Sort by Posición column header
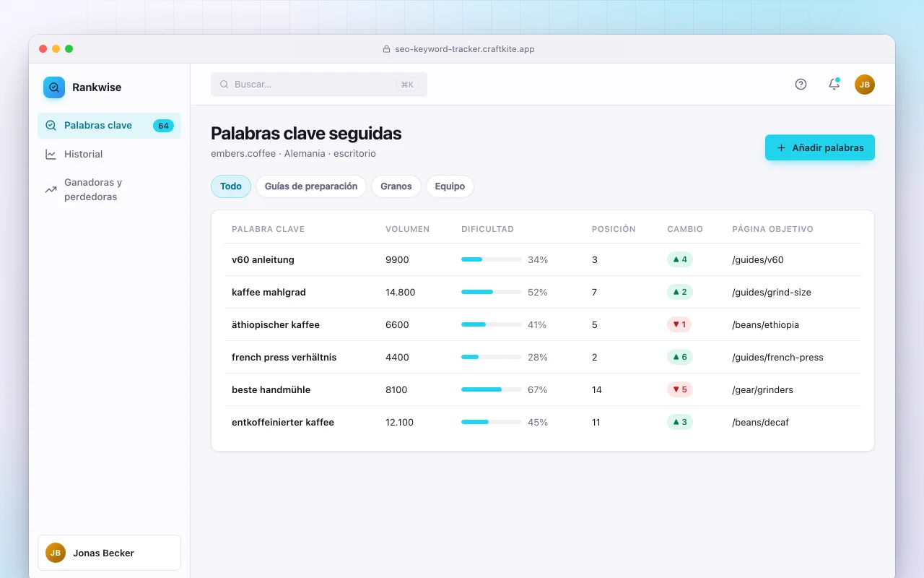This screenshot has width=924, height=578. [614, 229]
